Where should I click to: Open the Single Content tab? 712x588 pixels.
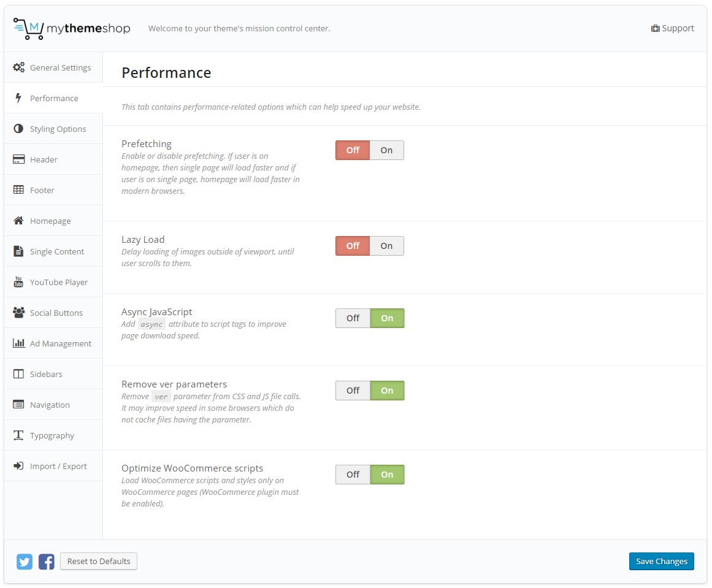pyautogui.click(x=53, y=251)
